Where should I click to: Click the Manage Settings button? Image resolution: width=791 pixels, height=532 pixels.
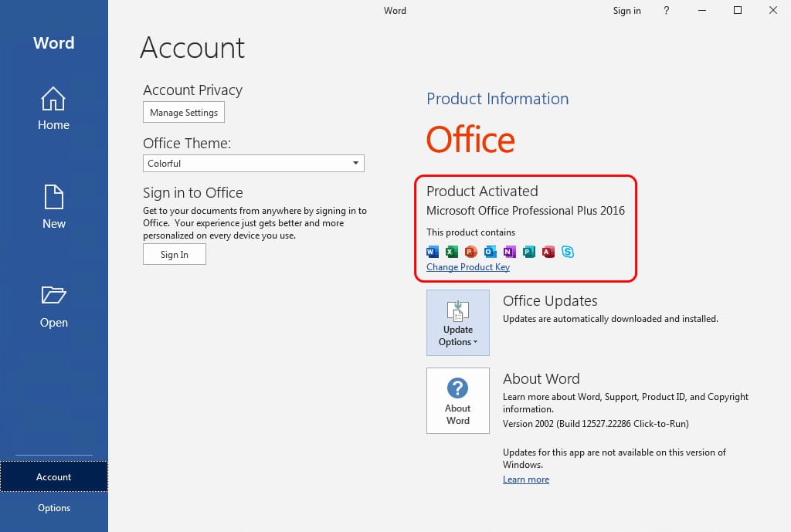(x=184, y=113)
